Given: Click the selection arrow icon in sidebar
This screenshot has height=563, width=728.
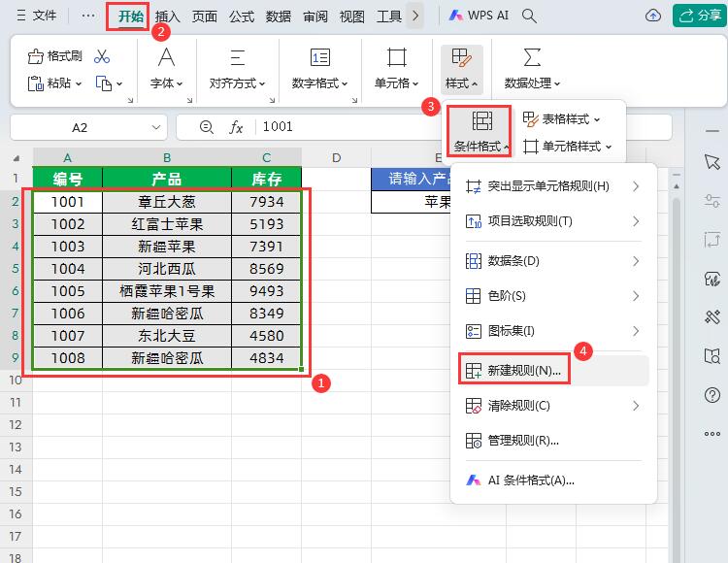Looking at the screenshot, I should (711, 161).
